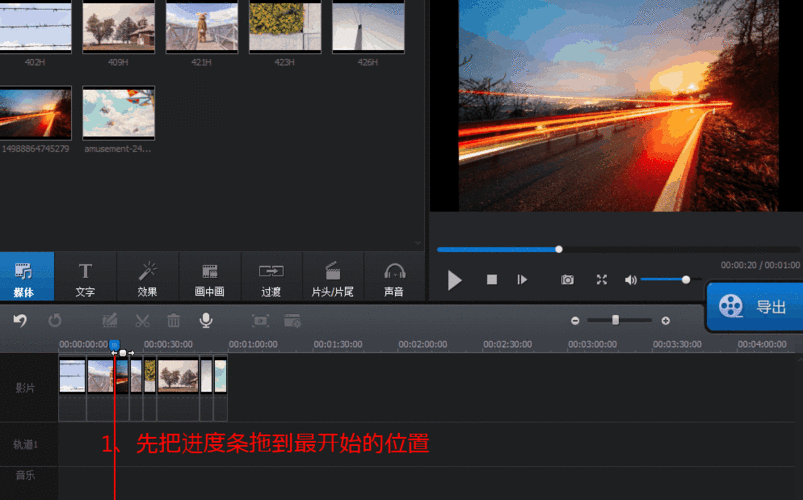Select the scissors split tool
Viewport: 803px width, 500px height.
click(142, 320)
